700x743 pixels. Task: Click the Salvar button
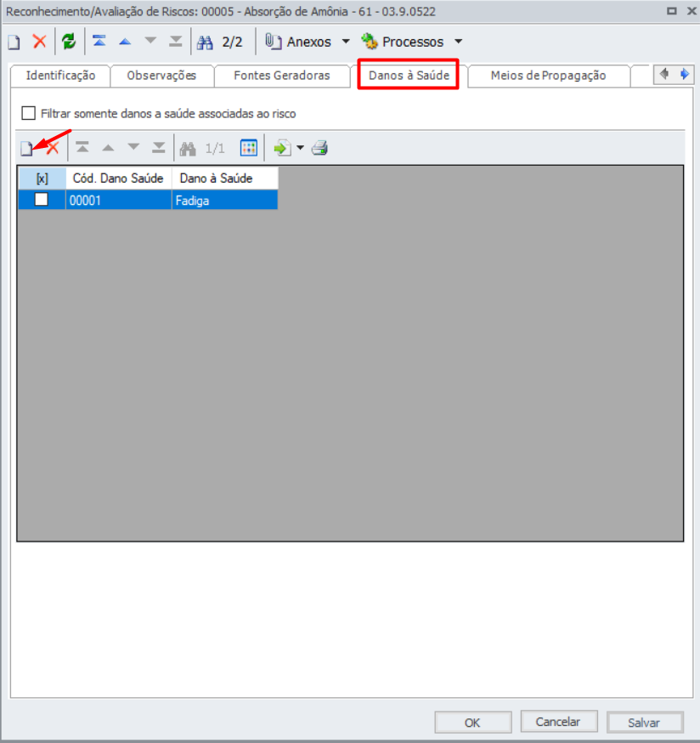coord(644,723)
